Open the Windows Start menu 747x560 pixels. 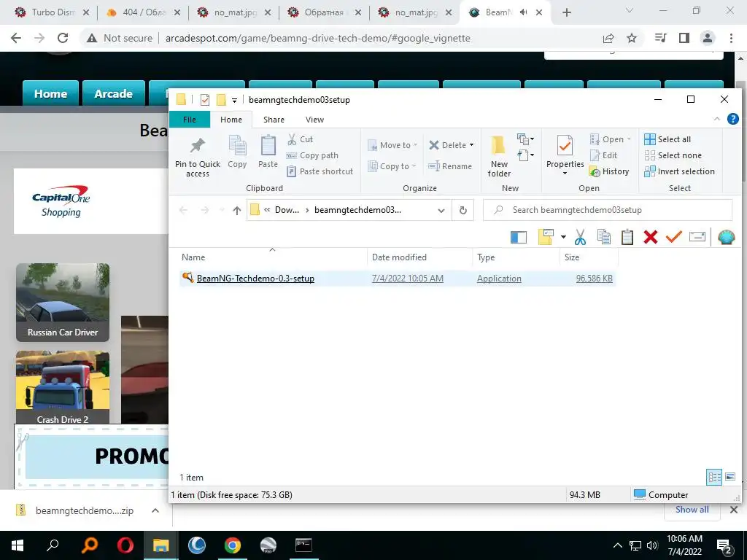click(17, 545)
